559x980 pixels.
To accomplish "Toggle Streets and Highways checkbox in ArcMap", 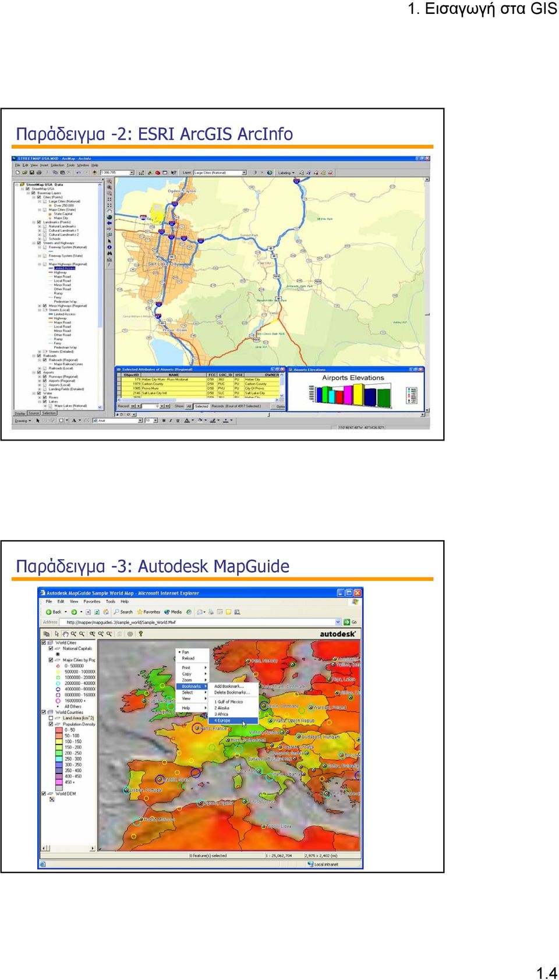I will (x=39, y=243).
